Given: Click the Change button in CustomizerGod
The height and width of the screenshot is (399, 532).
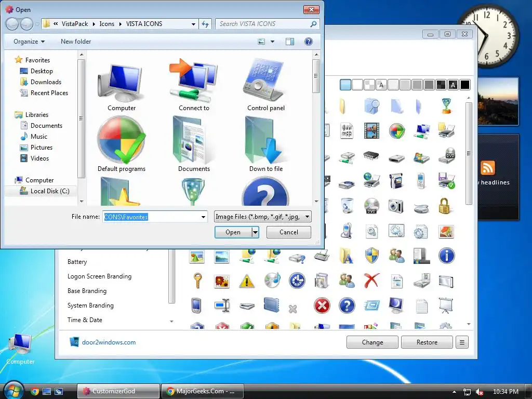Looking at the screenshot, I should (372, 342).
